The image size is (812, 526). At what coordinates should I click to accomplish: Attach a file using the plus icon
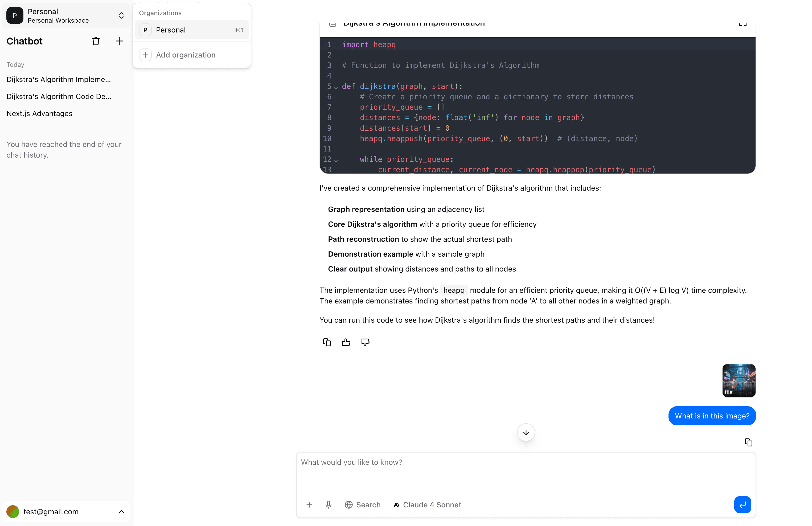click(309, 505)
